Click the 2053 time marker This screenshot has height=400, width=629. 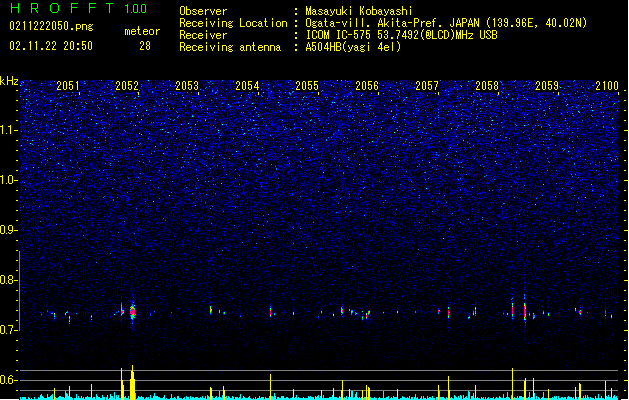(x=187, y=86)
